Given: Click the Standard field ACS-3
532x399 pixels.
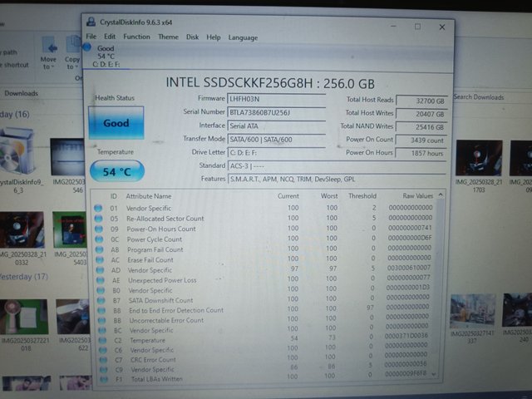Looking at the screenshot, I should click(337, 166).
